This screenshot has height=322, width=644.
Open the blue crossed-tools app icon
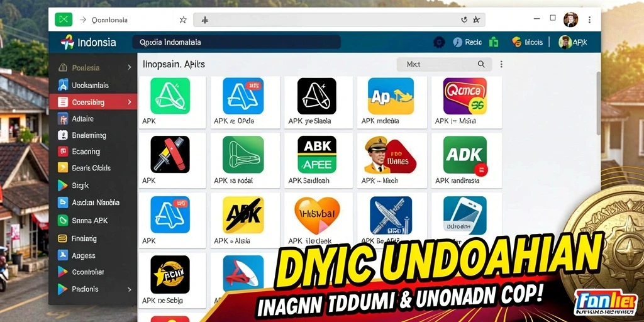tap(391, 215)
